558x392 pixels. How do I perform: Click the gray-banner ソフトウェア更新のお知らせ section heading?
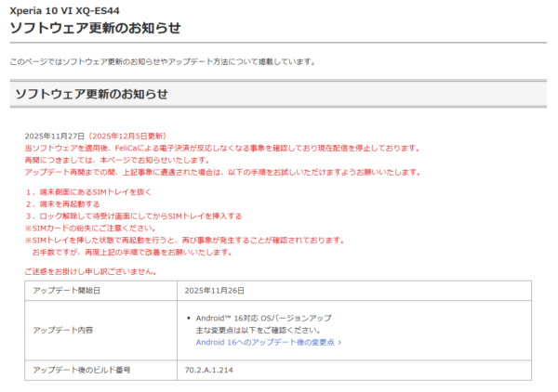91,94
